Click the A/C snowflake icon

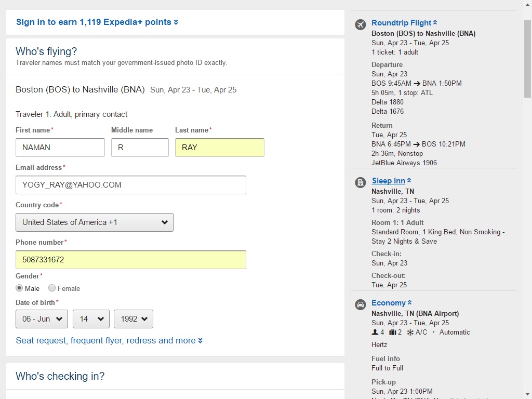click(x=410, y=332)
